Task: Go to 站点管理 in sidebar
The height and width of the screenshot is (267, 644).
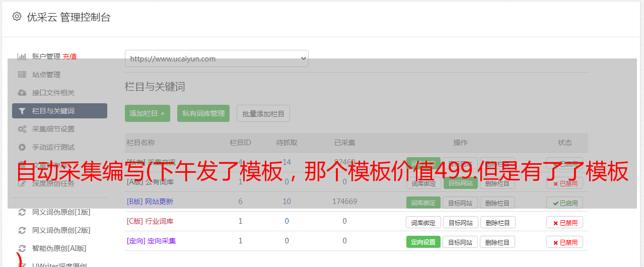Action: (x=46, y=75)
